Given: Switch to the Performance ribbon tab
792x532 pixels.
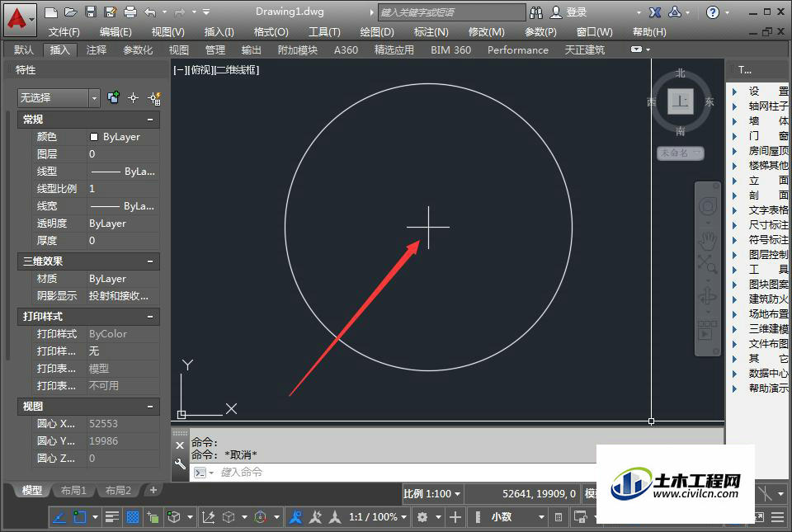Looking at the screenshot, I should click(x=518, y=50).
